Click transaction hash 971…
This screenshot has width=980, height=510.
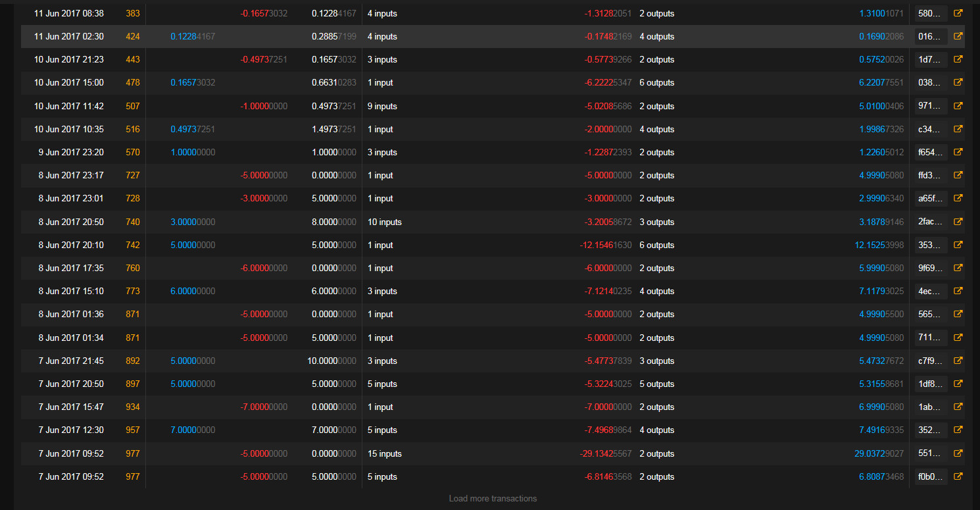click(x=931, y=106)
